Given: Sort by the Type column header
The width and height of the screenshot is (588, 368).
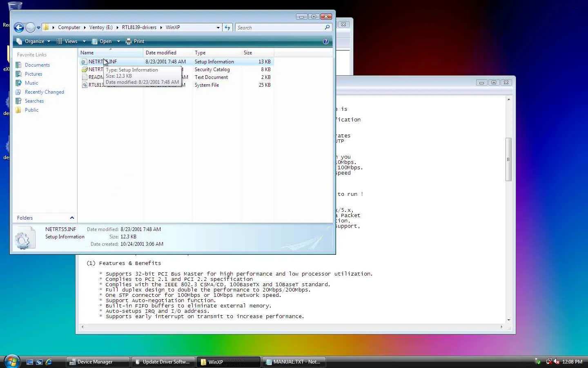Looking at the screenshot, I should [216, 53].
